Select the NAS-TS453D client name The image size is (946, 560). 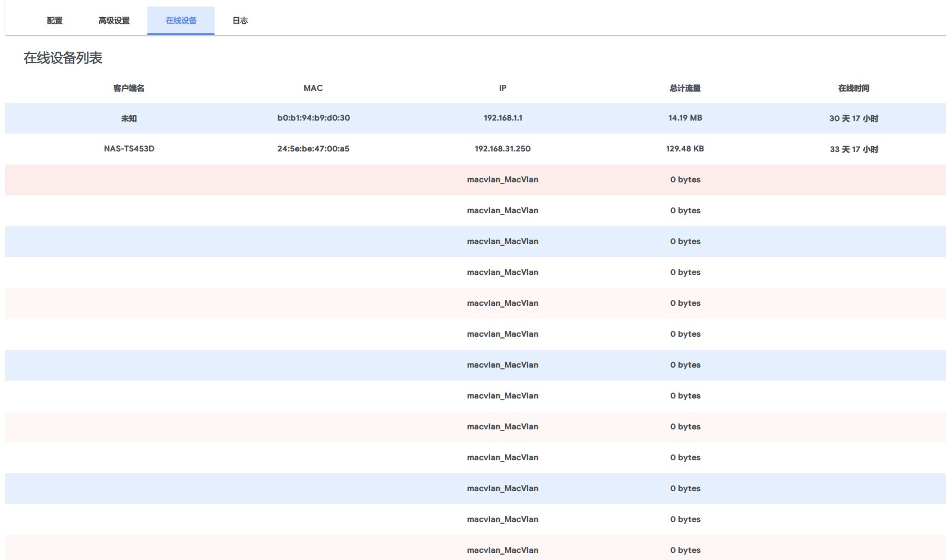pyautogui.click(x=129, y=149)
